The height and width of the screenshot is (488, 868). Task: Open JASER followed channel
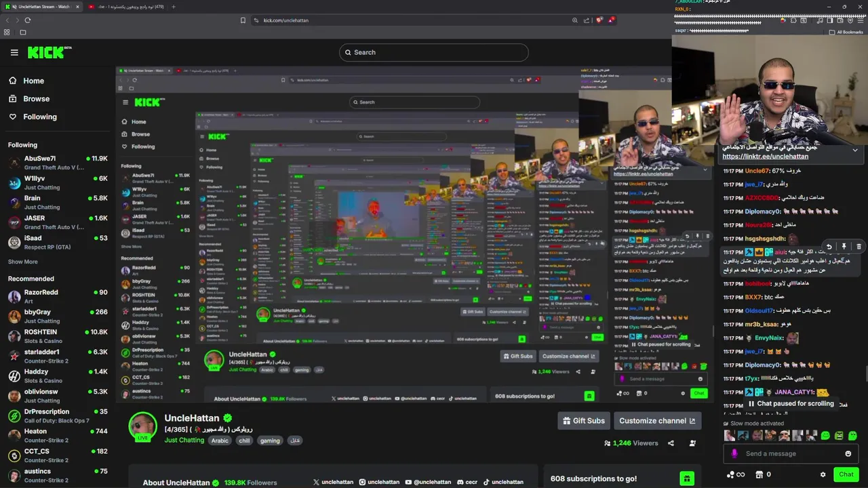pyautogui.click(x=58, y=222)
